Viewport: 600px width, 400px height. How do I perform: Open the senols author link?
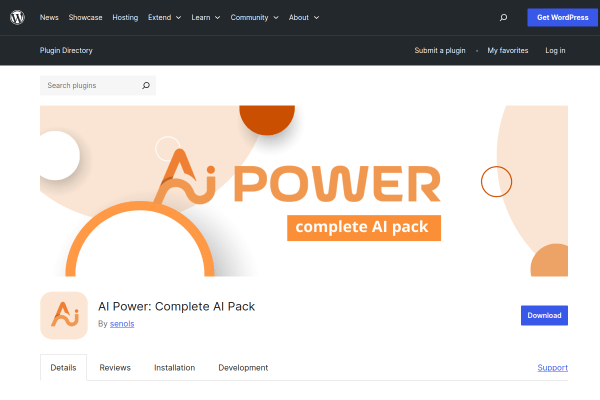(122, 324)
